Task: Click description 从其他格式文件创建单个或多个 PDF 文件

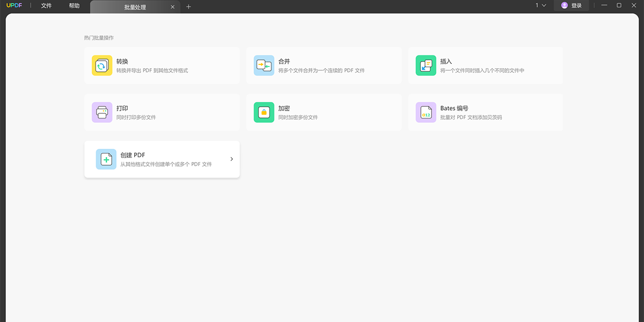Action: 166,164
